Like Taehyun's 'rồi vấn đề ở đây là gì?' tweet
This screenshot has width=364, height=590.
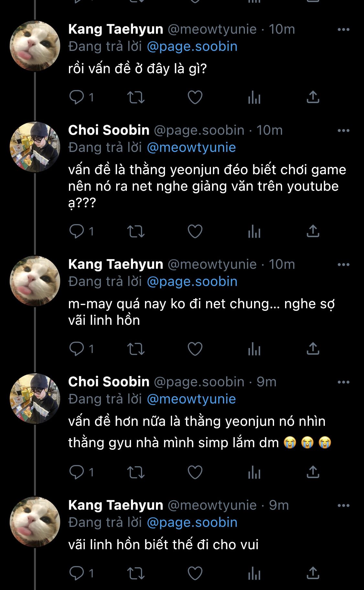coord(195,97)
